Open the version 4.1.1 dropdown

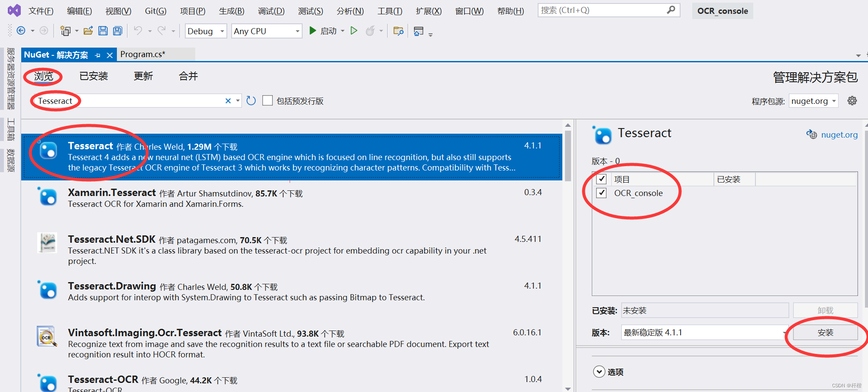click(705, 332)
